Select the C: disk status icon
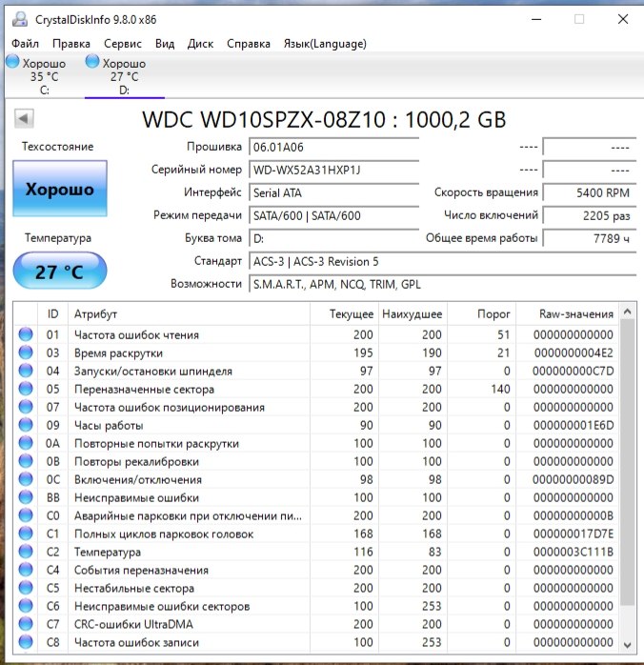Image resolution: width=644 pixels, height=665 pixels. 12,62
